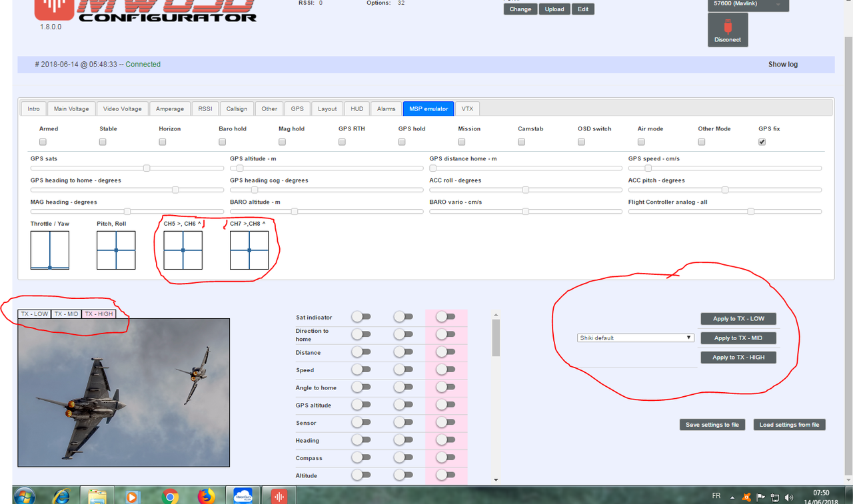Click the fighter jet OSD preview image

124,392
